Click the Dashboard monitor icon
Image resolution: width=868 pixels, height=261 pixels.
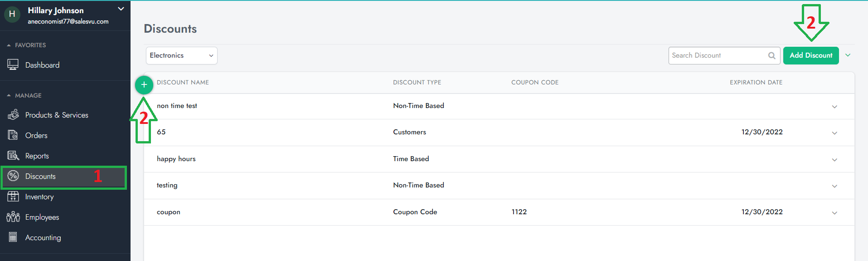[13, 65]
